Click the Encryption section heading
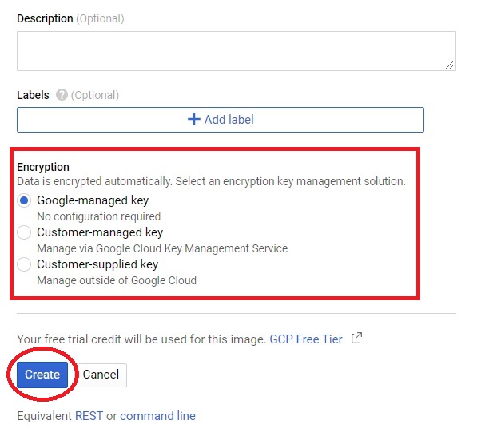 (x=43, y=167)
